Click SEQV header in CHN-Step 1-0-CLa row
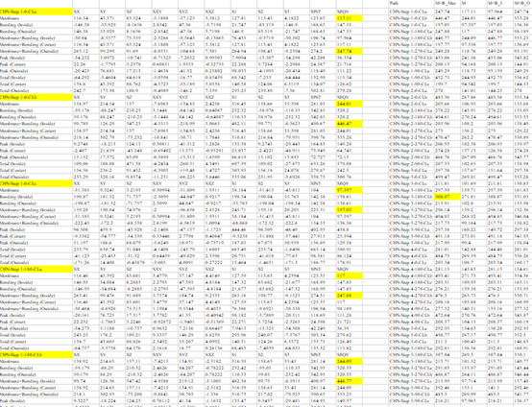This screenshot has width=532, height=407. click(x=343, y=12)
